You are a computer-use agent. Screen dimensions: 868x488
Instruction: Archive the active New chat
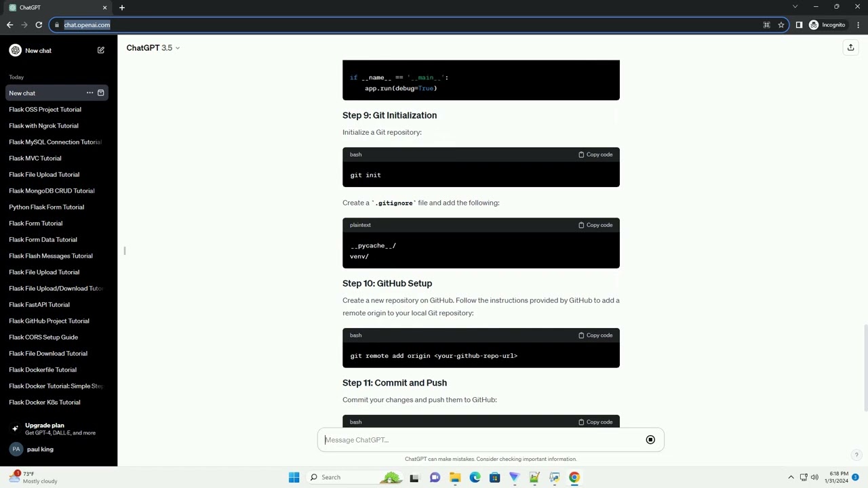pyautogui.click(x=101, y=93)
